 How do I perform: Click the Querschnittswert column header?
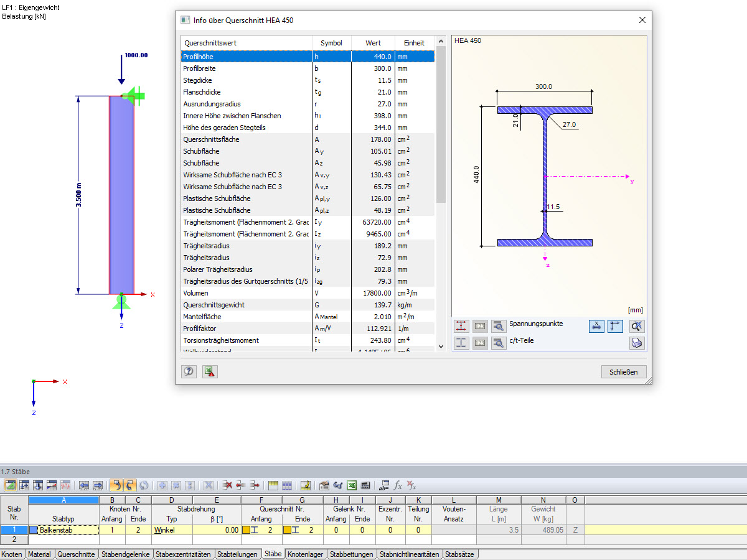tap(247, 43)
